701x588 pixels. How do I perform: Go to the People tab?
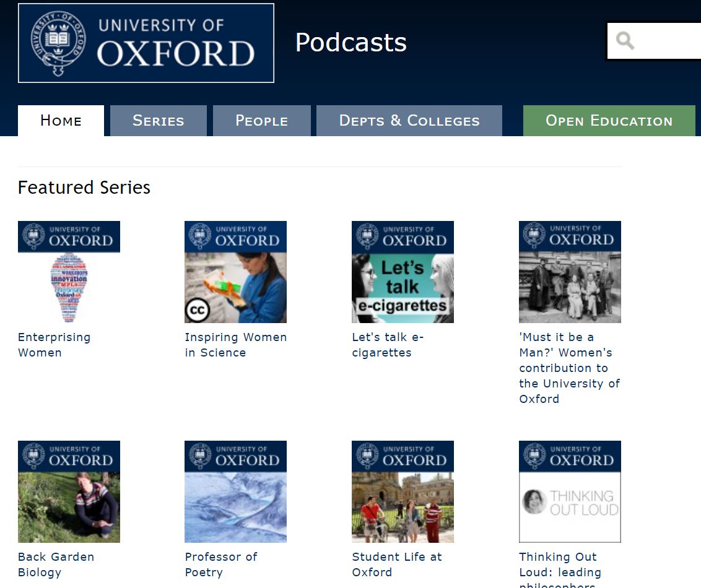(261, 121)
